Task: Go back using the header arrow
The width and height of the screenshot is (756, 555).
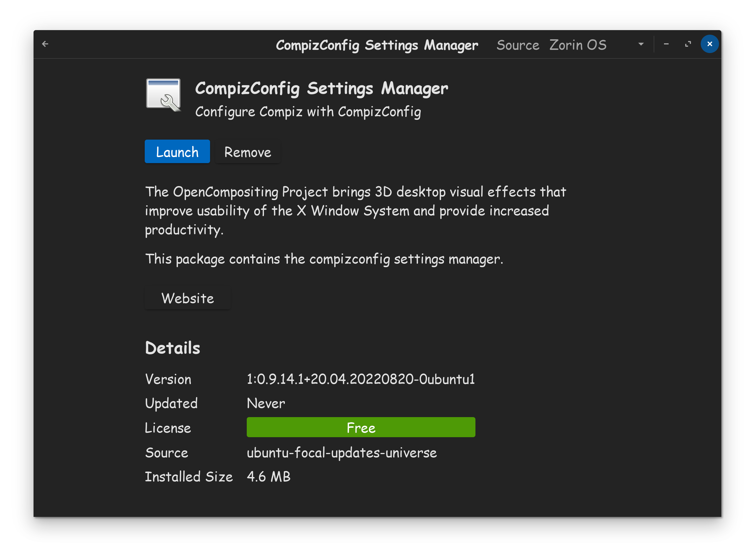Action: (45, 44)
